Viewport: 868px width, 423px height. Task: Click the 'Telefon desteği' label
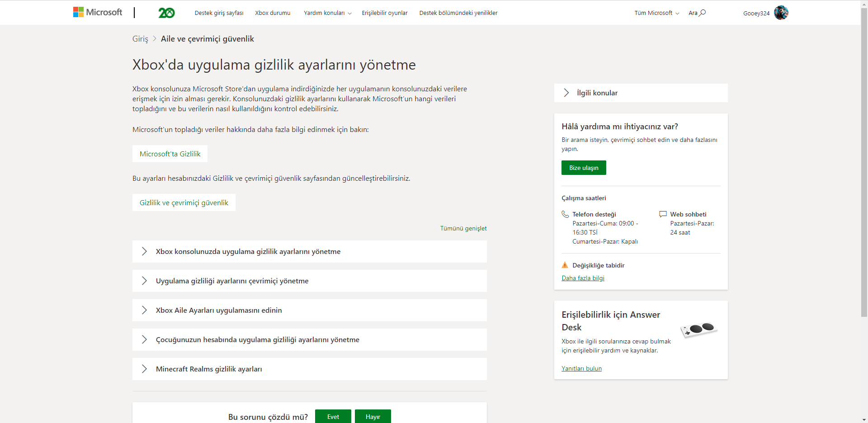(x=594, y=214)
